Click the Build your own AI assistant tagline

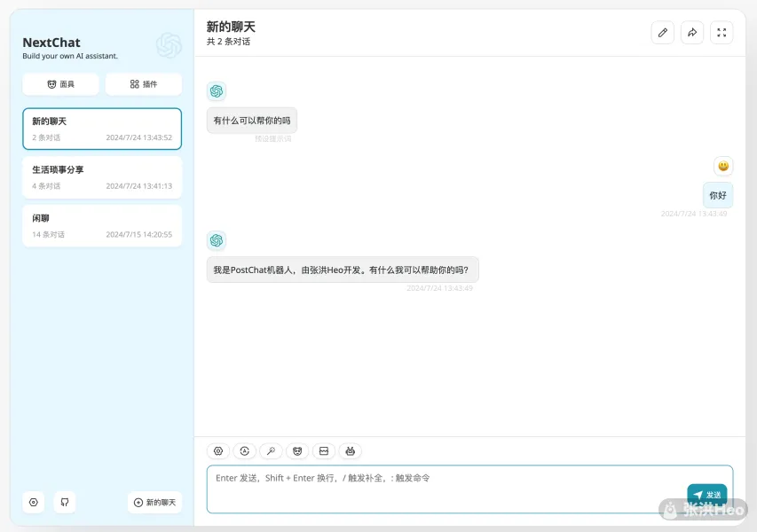[70, 56]
